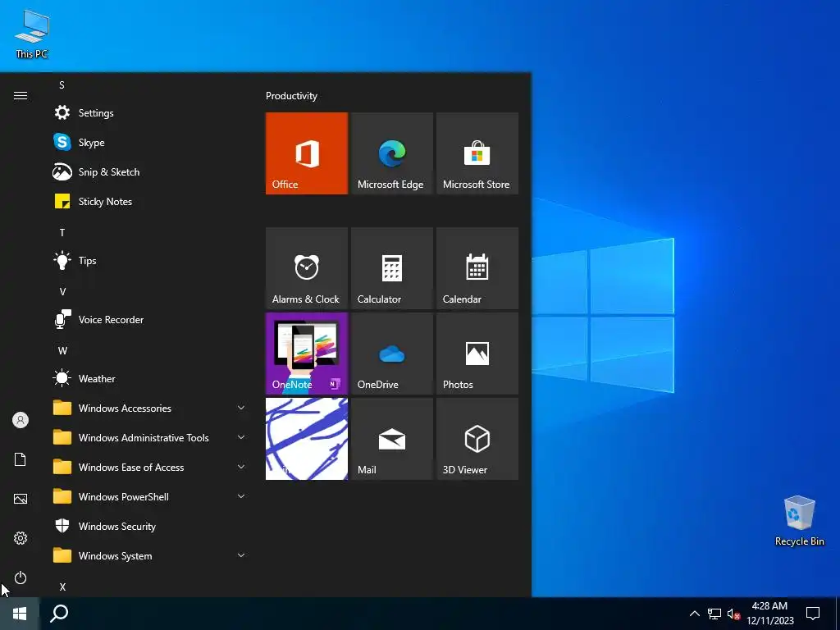Launch the 3D Viewer tile
Image resolution: width=840 pixels, height=630 pixels.
477,439
